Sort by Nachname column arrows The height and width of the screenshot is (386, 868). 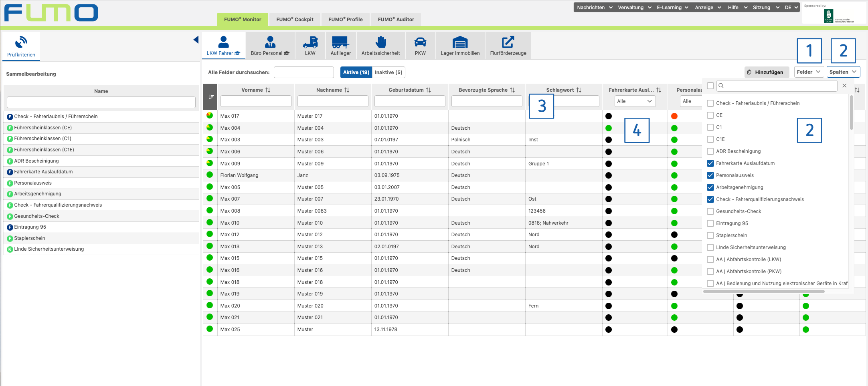[x=347, y=90]
